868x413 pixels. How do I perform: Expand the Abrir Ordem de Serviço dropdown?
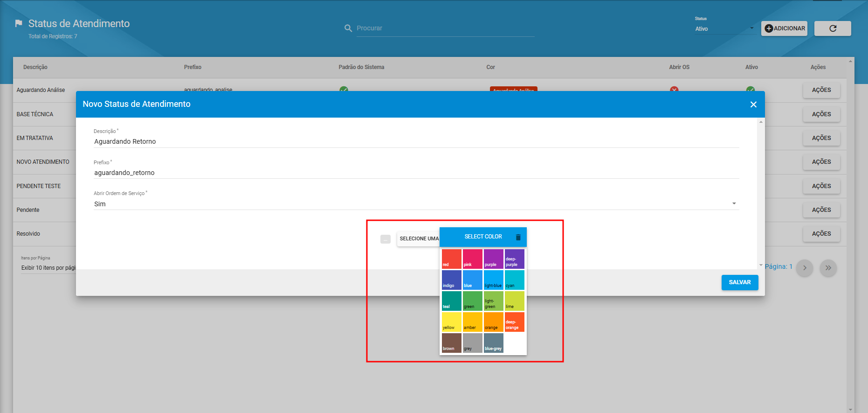pyautogui.click(x=416, y=204)
